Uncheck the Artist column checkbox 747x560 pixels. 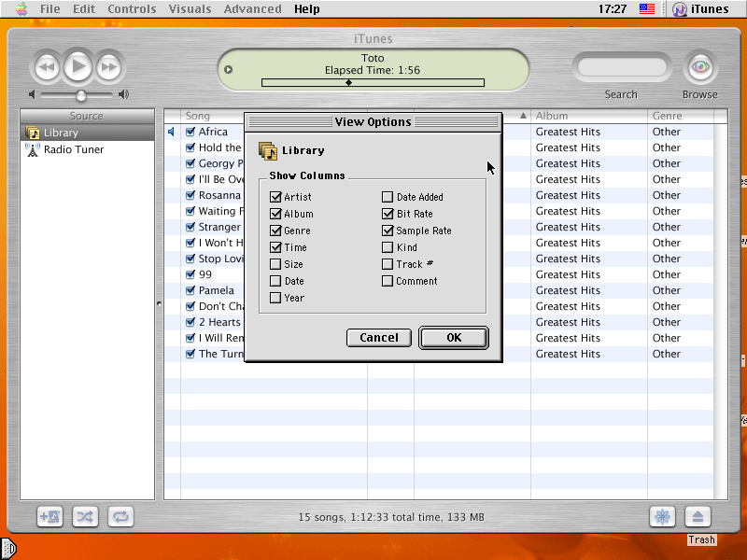click(275, 197)
